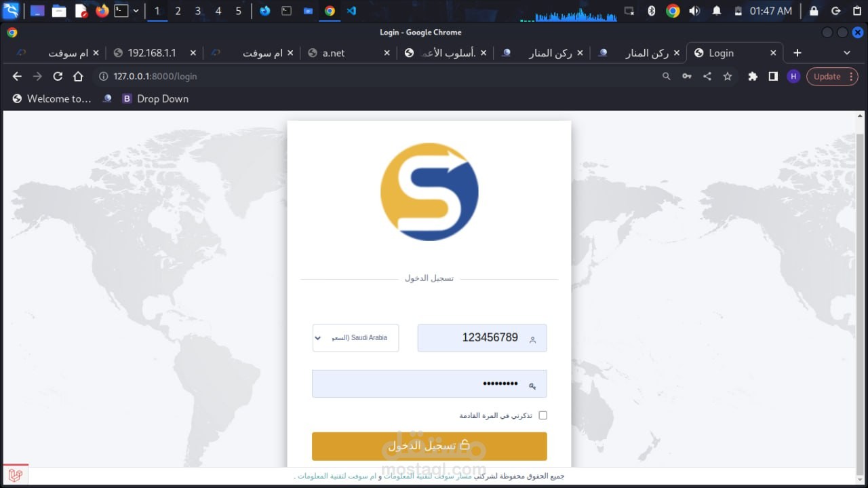Image resolution: width=868 pixels, height=488 pixels.
Task: Open the Laravel debugbar icon
Action: (x=15, y=475)
